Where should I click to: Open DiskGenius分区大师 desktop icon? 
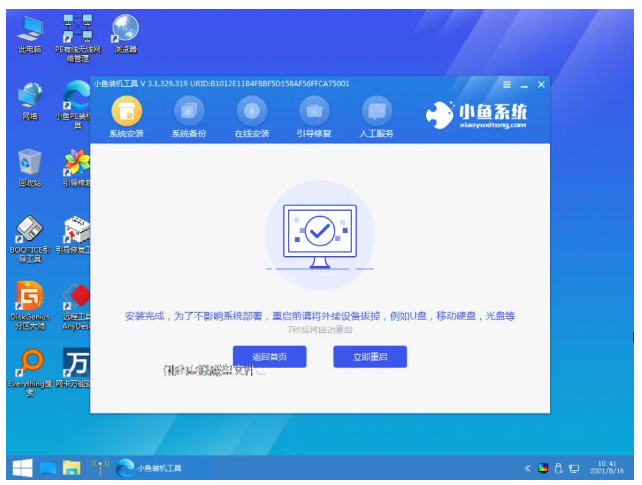[x=29, y=305]
